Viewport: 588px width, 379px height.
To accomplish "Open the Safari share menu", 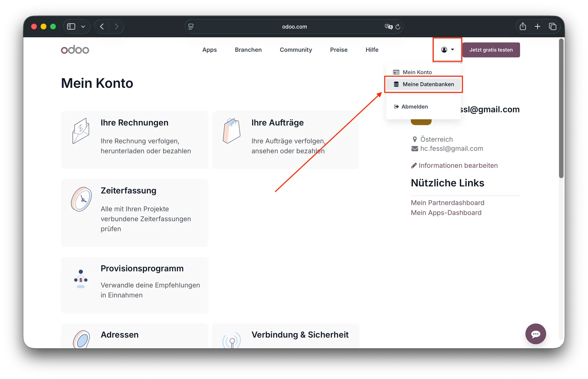I will coord(523,27).
